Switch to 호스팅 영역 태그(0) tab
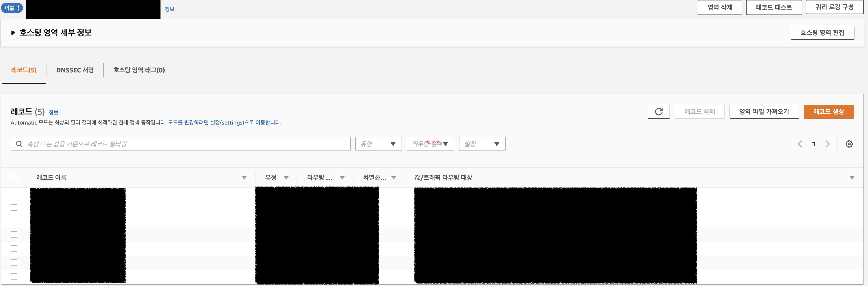The width and height of the screenshot is (868, 286). click(x=139, y=70)
